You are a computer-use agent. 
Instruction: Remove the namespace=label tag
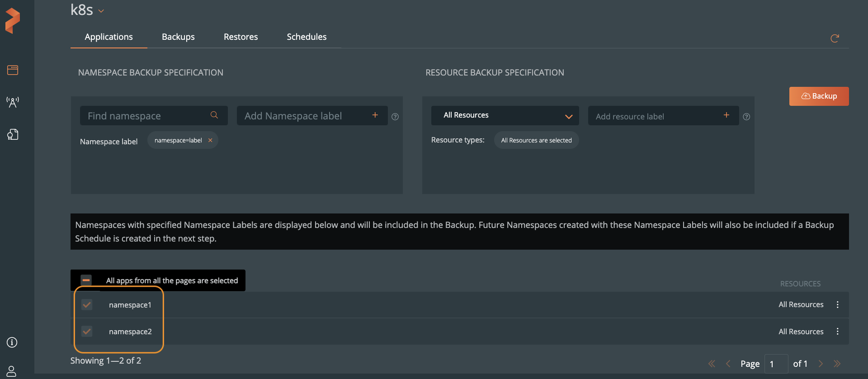point(210,141)
